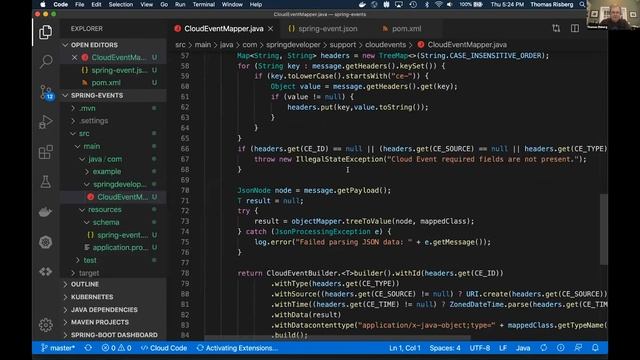
Task: Click Cloud Code in status bar
Action: click(164, 348)
